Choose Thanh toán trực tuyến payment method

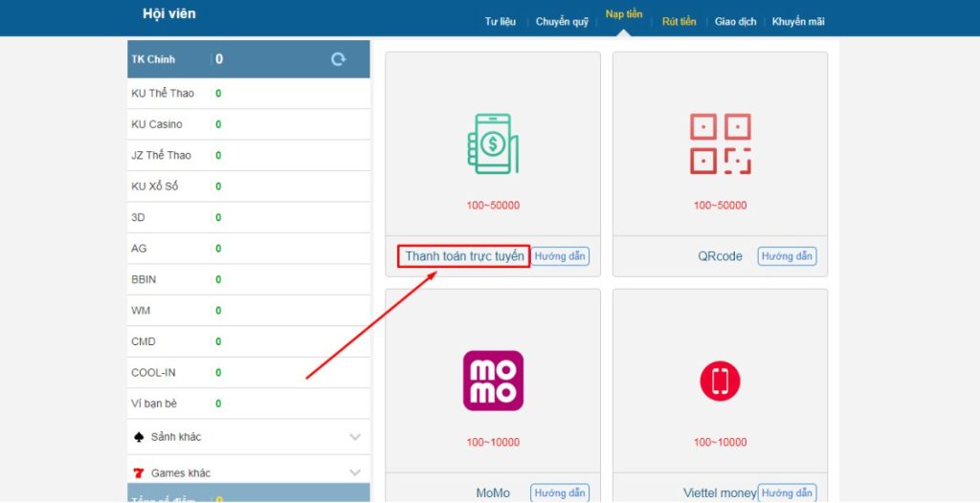(x=464, y=256)
